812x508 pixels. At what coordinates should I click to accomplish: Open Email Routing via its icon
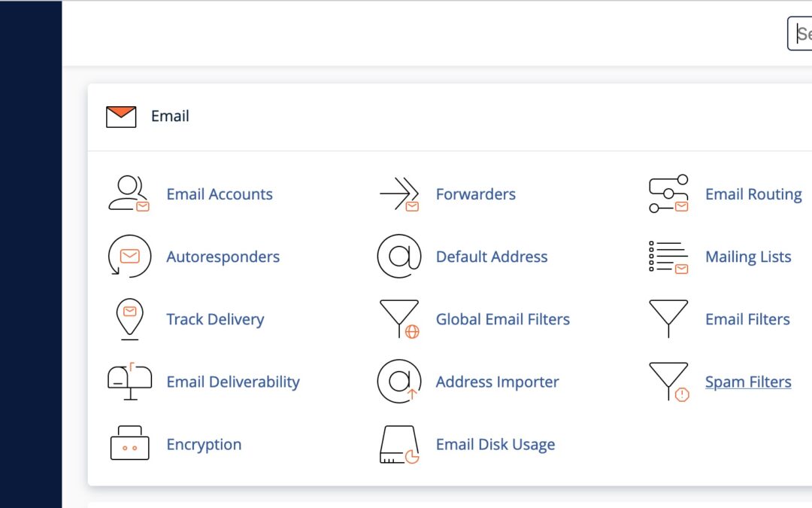click(x=668, y=193)
